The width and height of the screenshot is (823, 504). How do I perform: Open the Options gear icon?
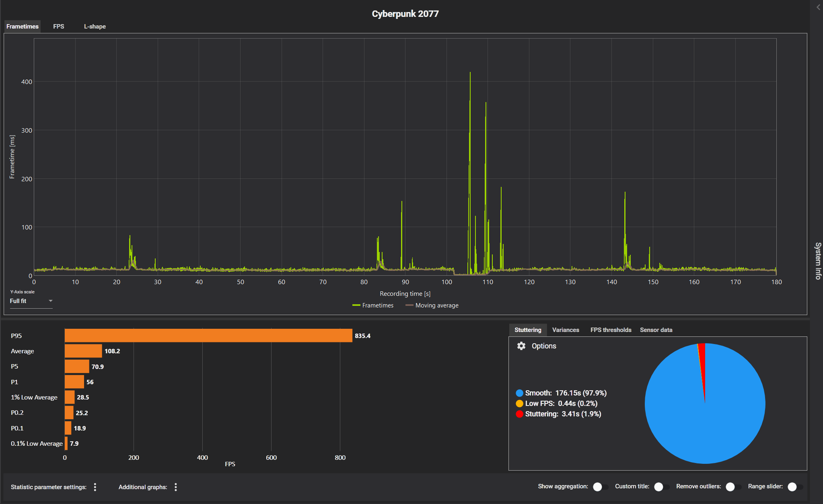[521, 346]
